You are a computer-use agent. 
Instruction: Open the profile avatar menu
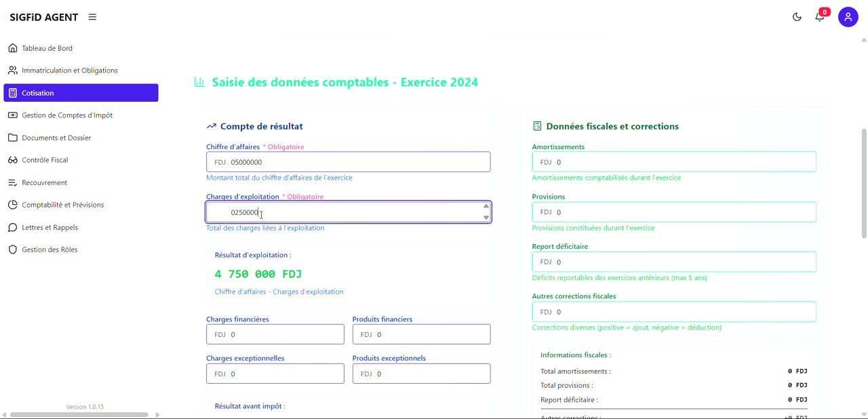848,16
